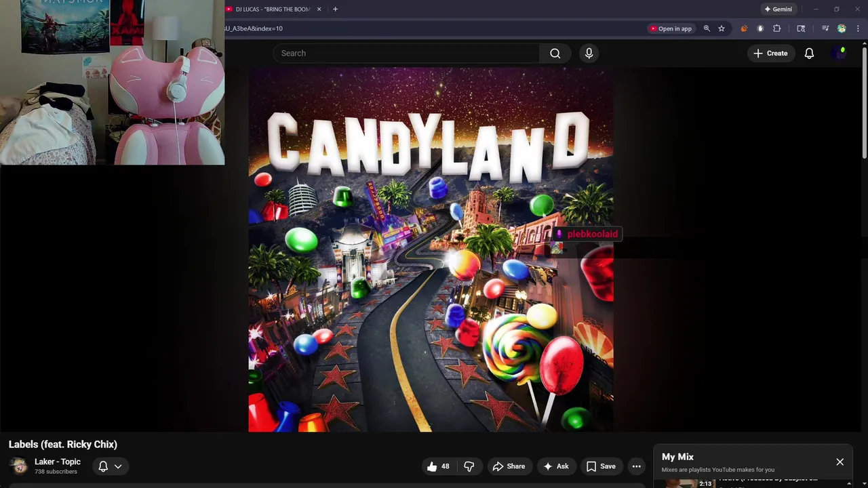The image size is (868, 488).
Task: Click the '738 subscribers' text
Action: coord(56,472)
